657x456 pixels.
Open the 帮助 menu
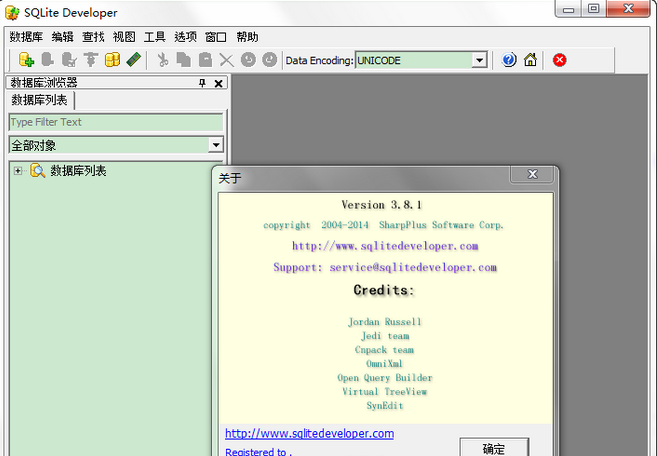tap(247, 37)
